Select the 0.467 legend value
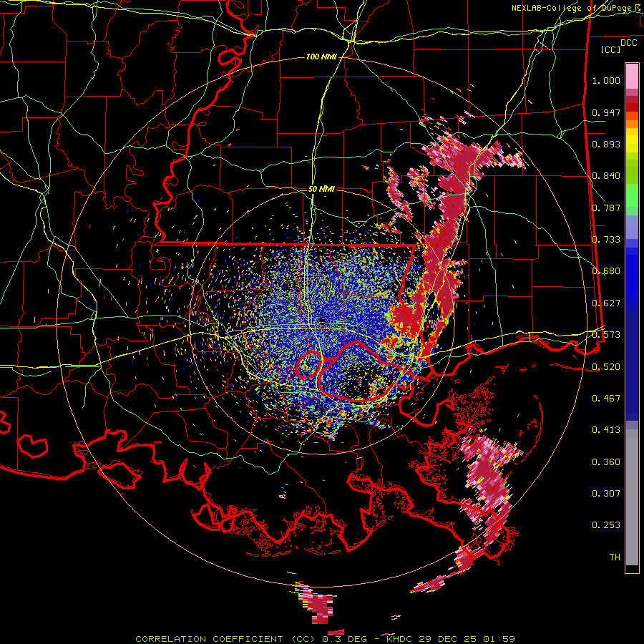The image size is (644, 644). tap(606, 399)
